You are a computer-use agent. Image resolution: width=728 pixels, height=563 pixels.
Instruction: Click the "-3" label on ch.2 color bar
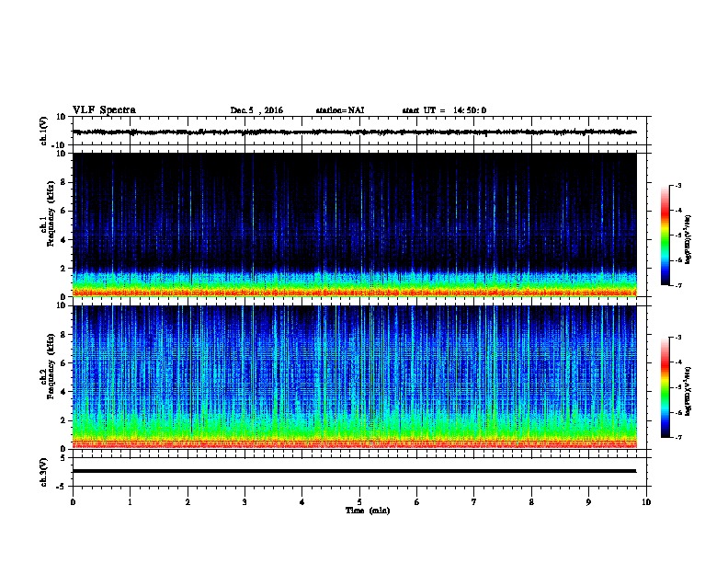click(x=677, y=338)
